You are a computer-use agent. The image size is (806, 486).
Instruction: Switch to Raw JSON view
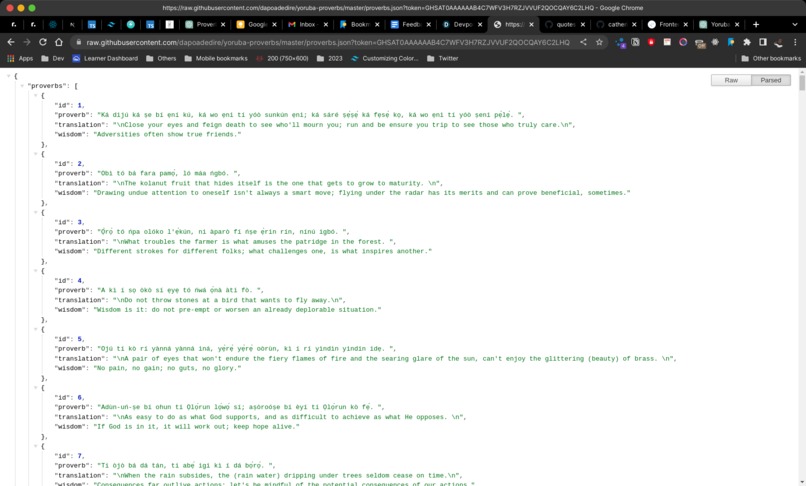click(731, 80)
